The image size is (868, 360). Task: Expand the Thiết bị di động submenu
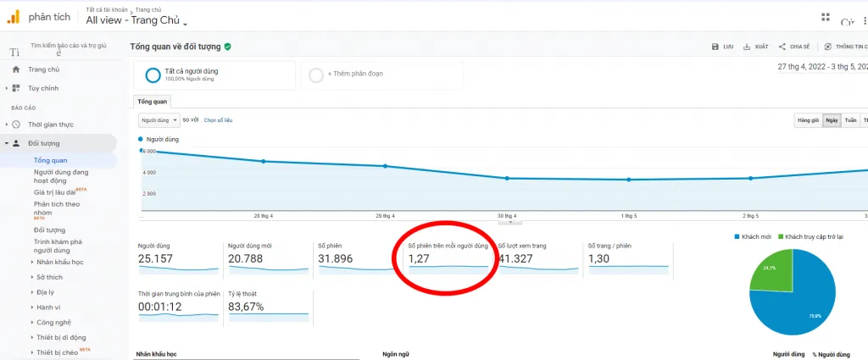pyautogui.click(x=32, y=338)
